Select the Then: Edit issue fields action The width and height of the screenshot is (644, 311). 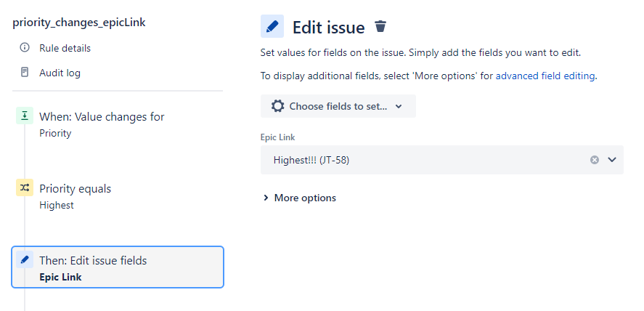pyautogui.click(x=118, y=267)
